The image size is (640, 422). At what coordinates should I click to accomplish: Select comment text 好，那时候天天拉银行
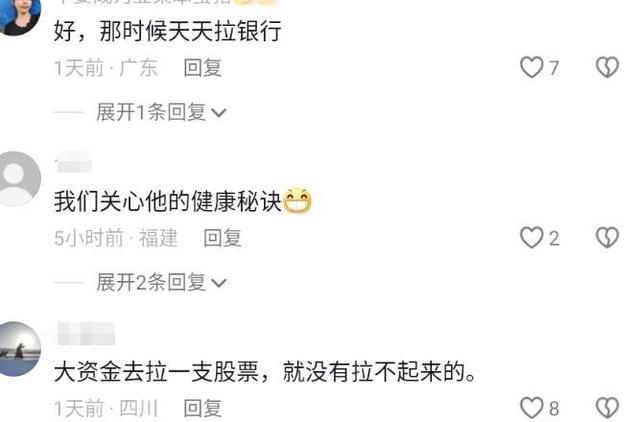(x=168, y=31)
